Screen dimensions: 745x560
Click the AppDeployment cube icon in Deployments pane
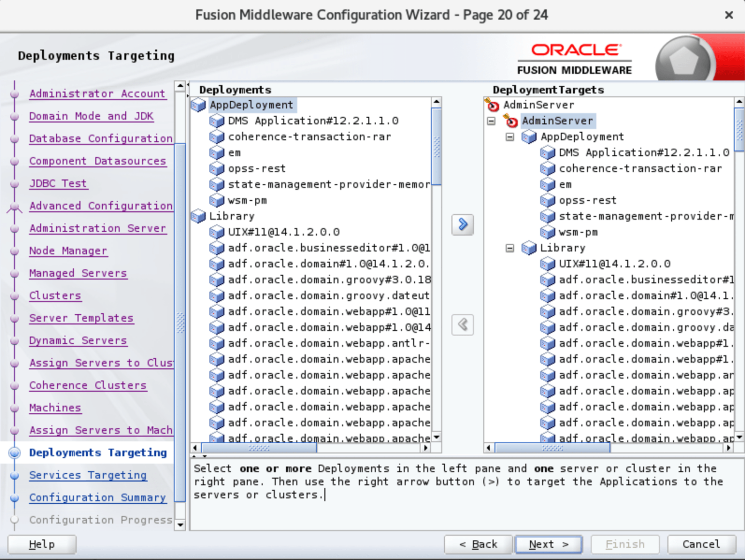coord(198,105)
